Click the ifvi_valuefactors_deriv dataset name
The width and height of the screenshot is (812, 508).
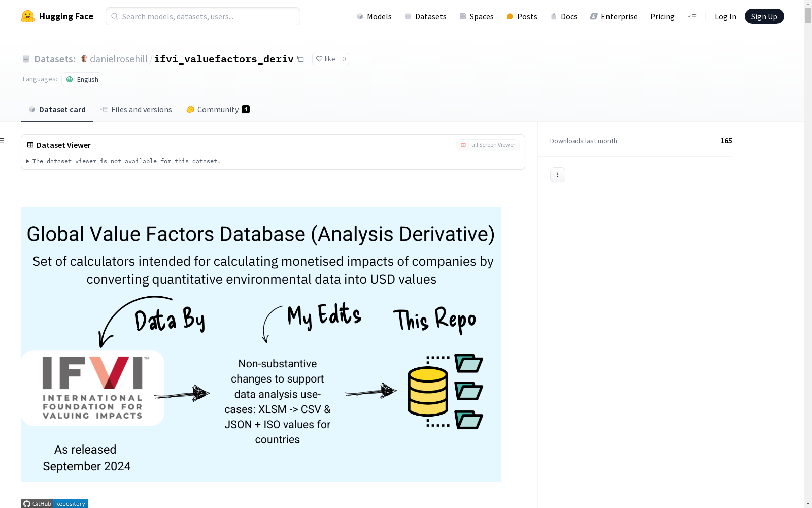click(x=224, y=59)
